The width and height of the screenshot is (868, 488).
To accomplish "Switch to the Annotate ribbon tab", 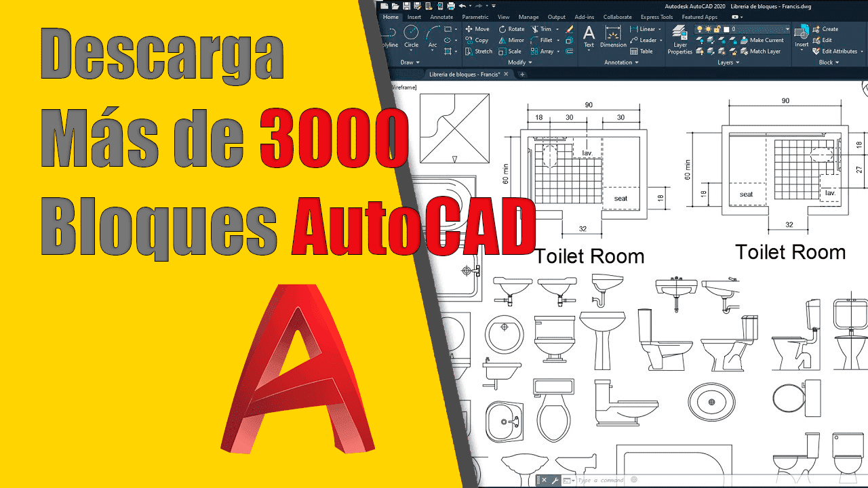I will click(x=441, y=17).
